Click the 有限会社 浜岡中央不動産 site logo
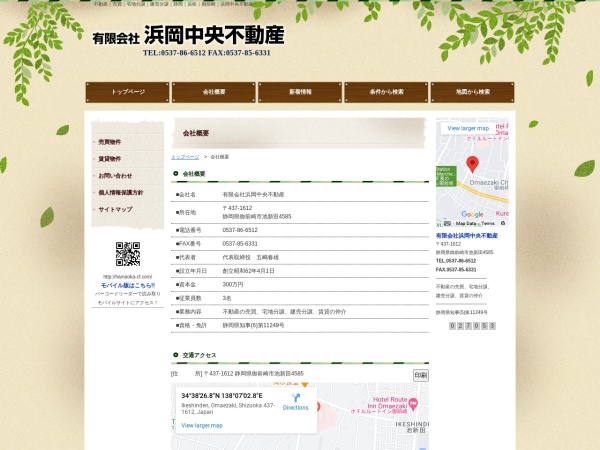This screenshot has width=600, height=450. pyautogui.click(x=188, y=35)
